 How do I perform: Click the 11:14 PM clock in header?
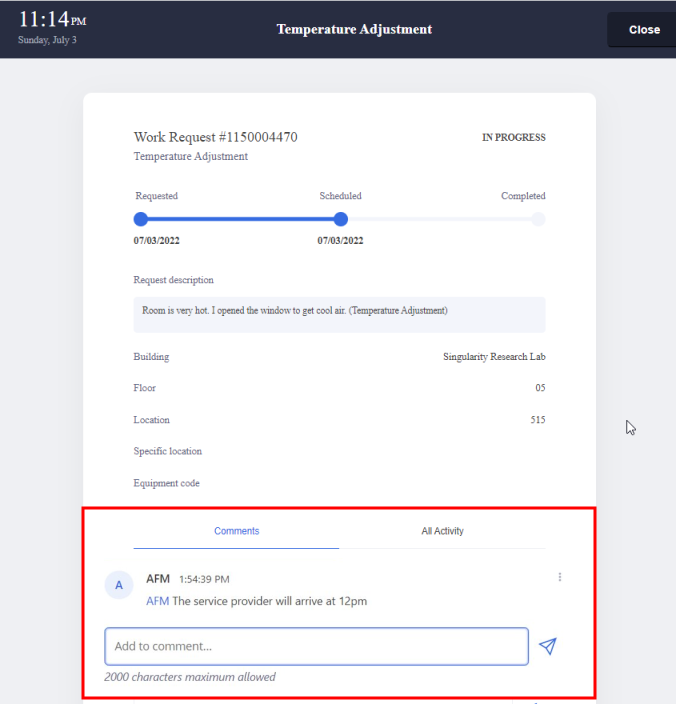click(52, 20)
